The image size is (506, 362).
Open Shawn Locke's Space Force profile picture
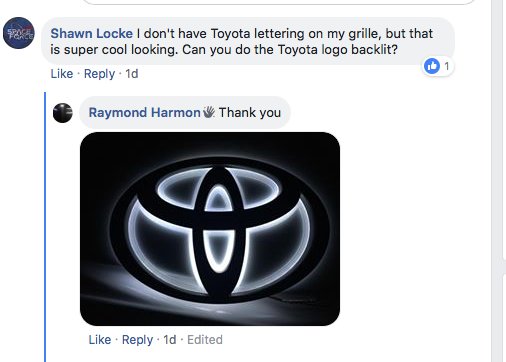pos(19,33)
